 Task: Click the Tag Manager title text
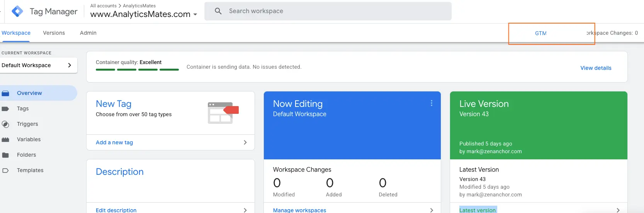tap(53, 12)
